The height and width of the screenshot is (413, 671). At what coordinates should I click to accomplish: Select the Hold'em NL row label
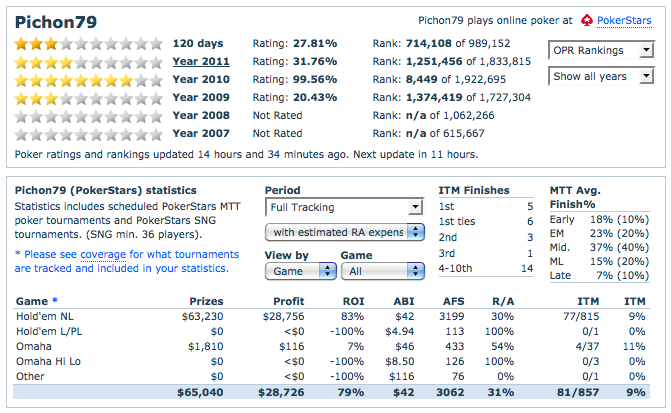pos(45,316)
